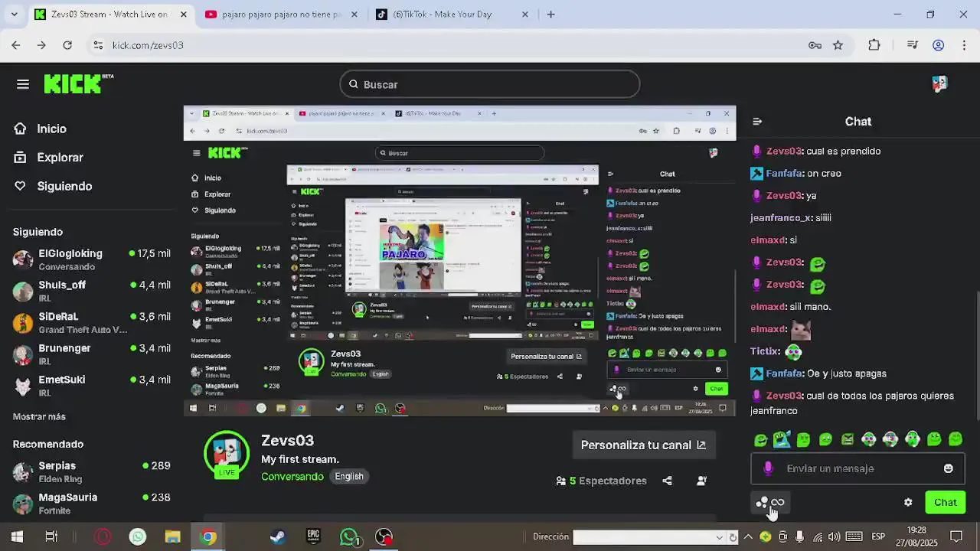Viewport: 980px width, 551px height.
Task: Go to Inicio in the sidebar
Action: (x=40, y=129)
